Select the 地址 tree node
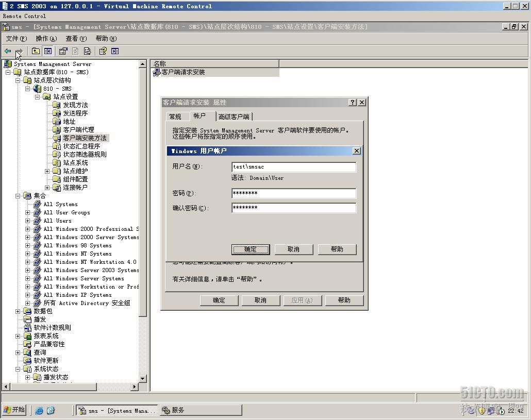Viewport: 531px width, 420px height. (x=69, y=122)
